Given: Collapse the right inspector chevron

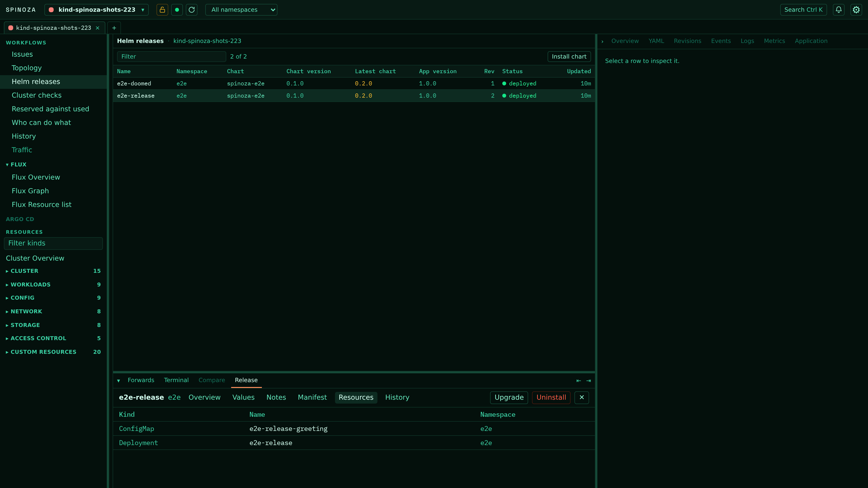Looking at the screenshot, I should click(x=602, y=41).
